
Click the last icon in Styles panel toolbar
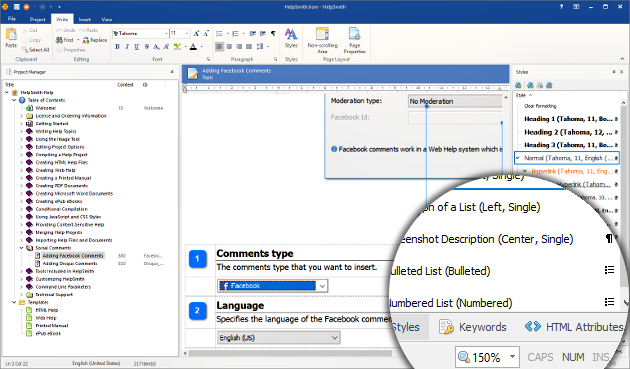coord(549,85)
